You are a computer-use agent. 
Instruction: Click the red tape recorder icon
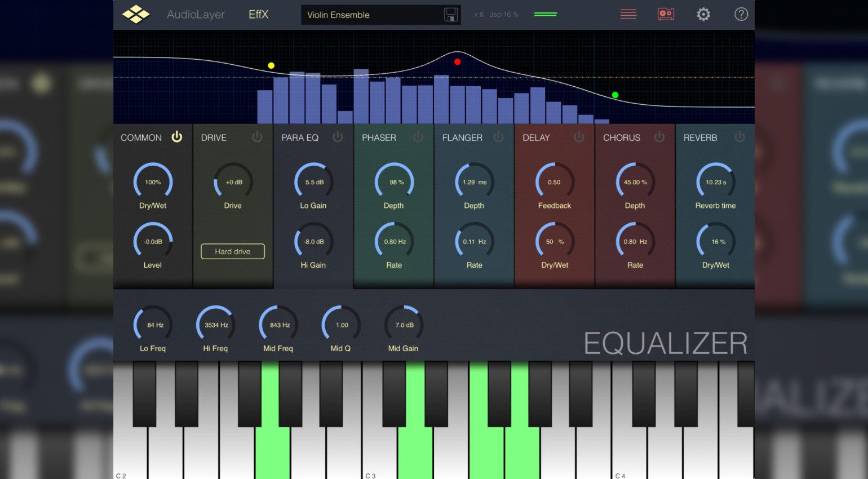tap(666, 14)
